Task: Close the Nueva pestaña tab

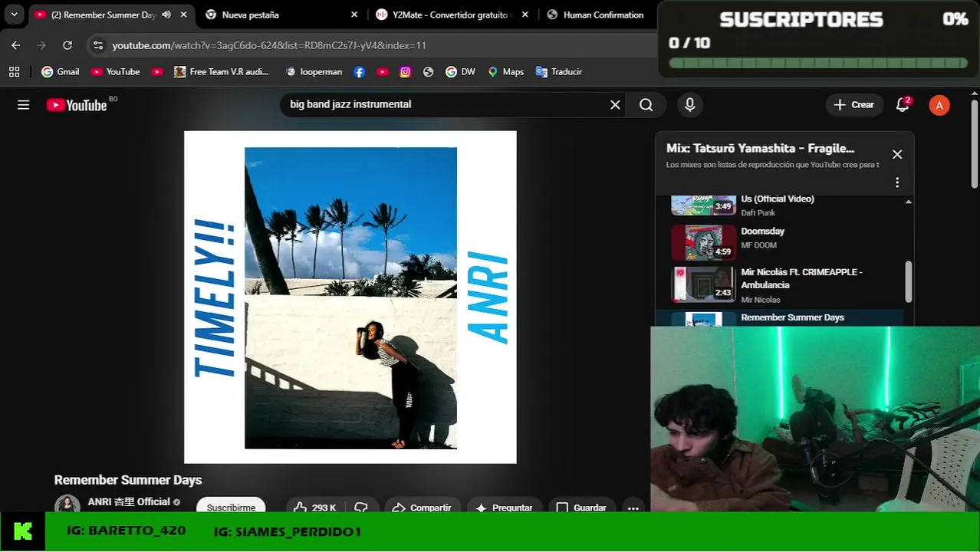Action: coord(354,15)
